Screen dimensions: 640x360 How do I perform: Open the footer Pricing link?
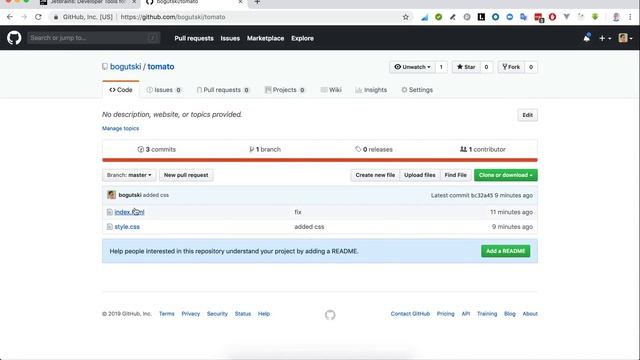pyautogui.click(x=445, y=314)
